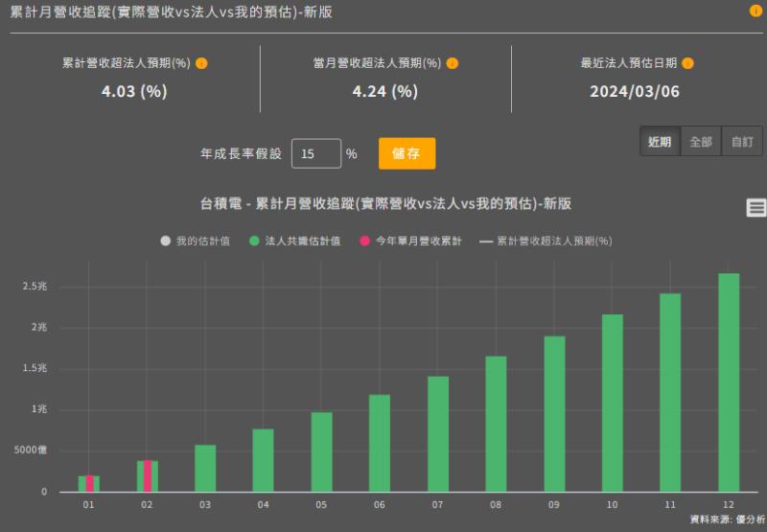Click the green bar for month 05

pyautogui.click(x=321, y=451)
